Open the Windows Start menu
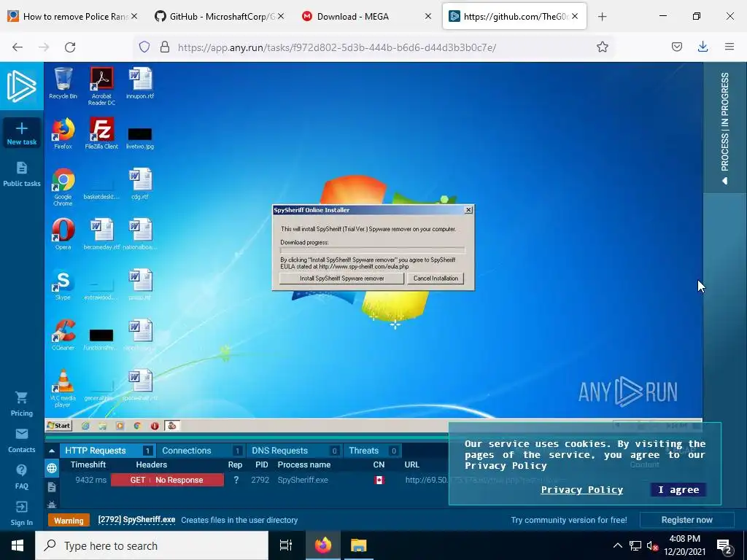 click(x=18, y=545)
